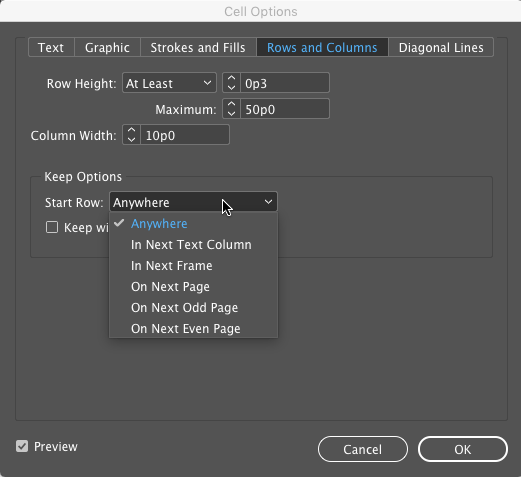
Task: Decrease Column Width with down arrow
Action: coord(132,139)
